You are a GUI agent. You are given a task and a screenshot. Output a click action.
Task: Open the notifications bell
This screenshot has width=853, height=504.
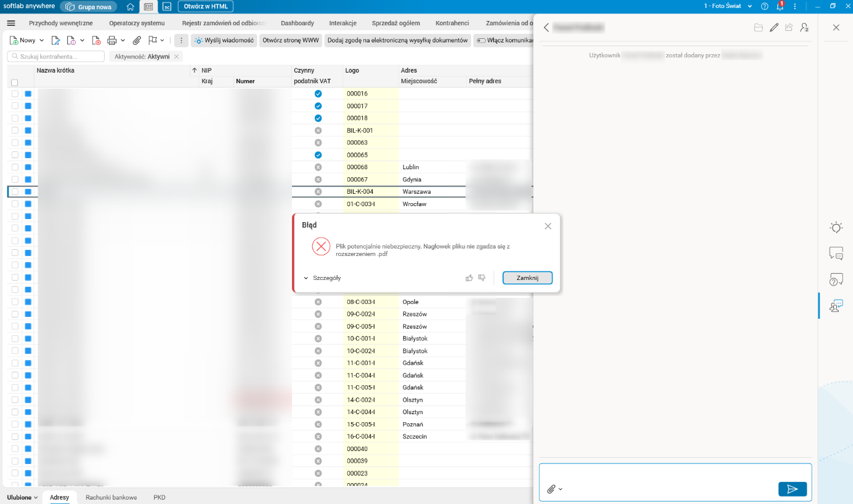tap(780, 6)
